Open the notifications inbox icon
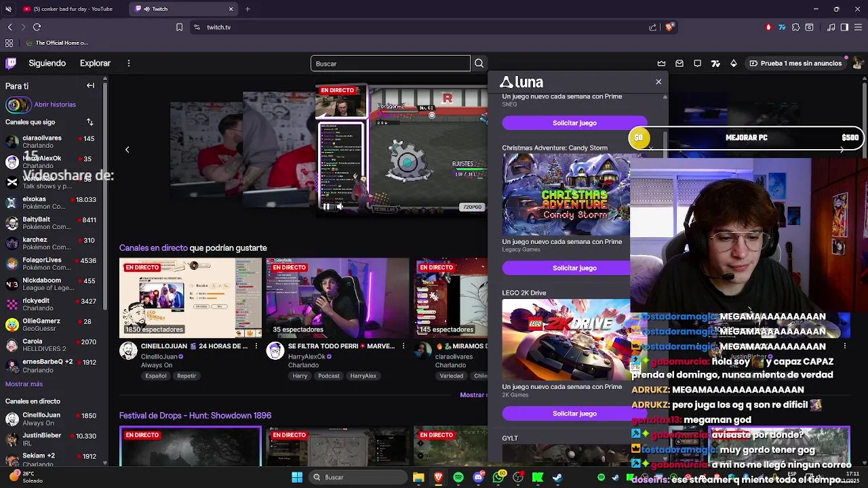Viewport: 868px width, 488px height. (x=679, y=63)
